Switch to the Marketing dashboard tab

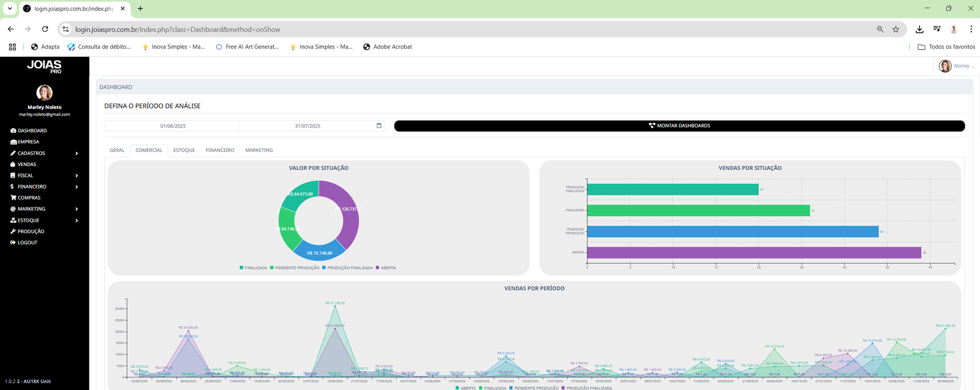(x=259, y=151)
